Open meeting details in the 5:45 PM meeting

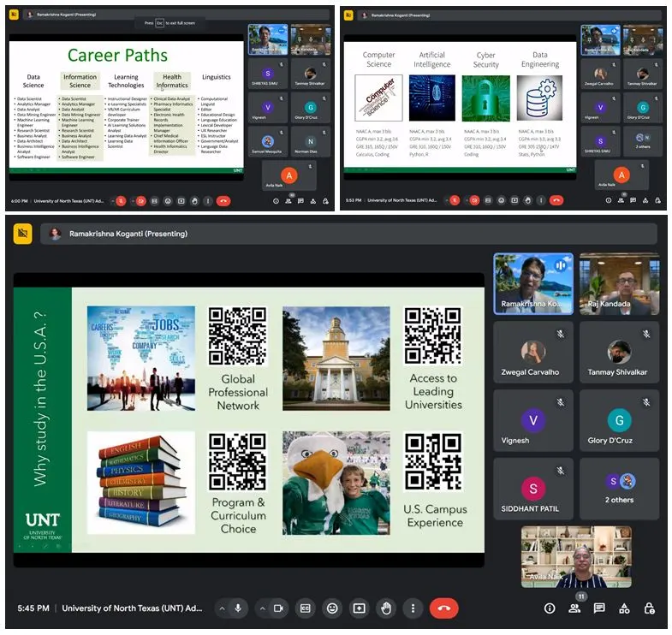[550, 608]
